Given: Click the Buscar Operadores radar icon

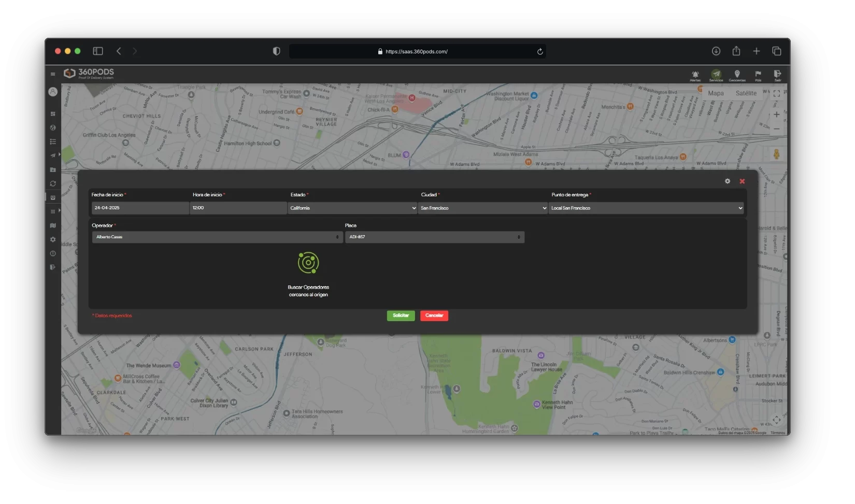Looking at the screenshot, I should [308, 263].
